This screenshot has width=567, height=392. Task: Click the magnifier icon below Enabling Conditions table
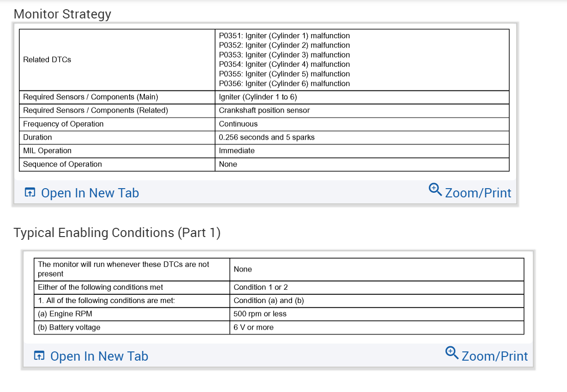(452, 353)
